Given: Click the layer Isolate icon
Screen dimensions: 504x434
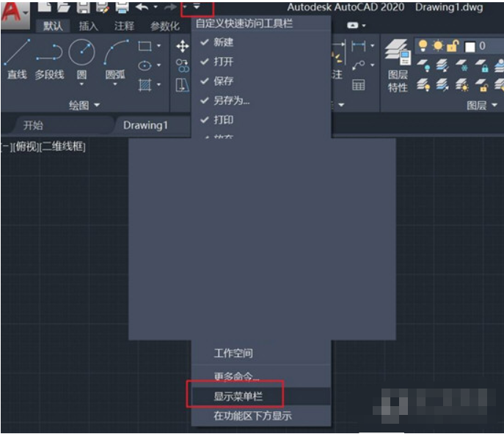Looking at the screenshot, I should [x=442, y=65].
